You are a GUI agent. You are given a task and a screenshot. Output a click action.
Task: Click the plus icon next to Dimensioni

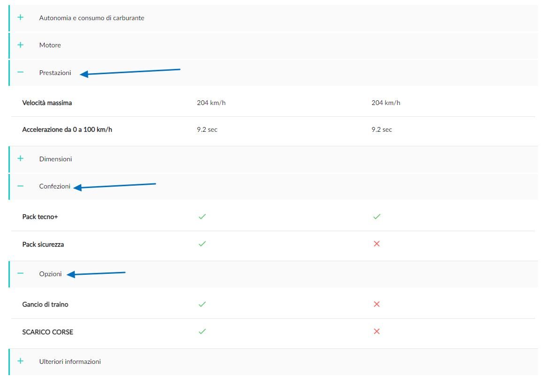tap(21, 158)
